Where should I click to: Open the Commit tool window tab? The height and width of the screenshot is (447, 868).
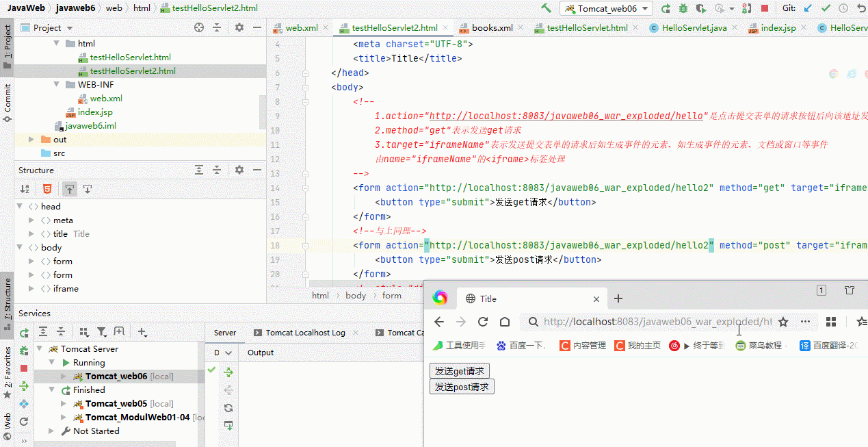8,103
